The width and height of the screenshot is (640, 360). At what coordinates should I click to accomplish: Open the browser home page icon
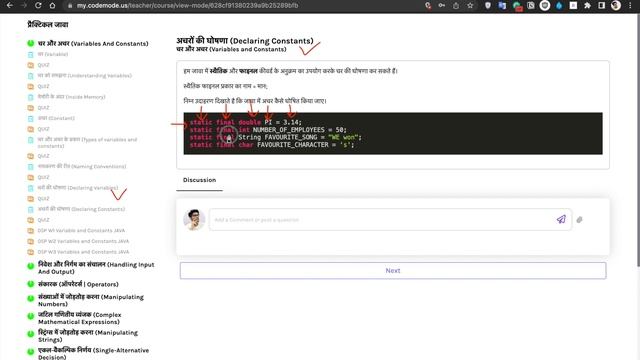coord(52,6)
